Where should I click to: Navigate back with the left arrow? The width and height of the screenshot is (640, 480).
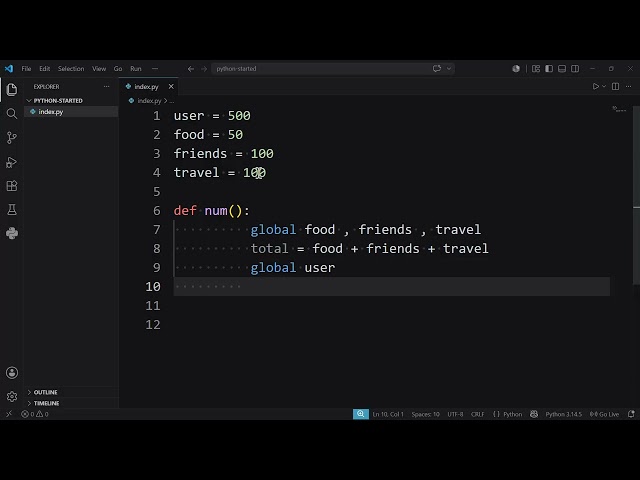pos(191,69)
